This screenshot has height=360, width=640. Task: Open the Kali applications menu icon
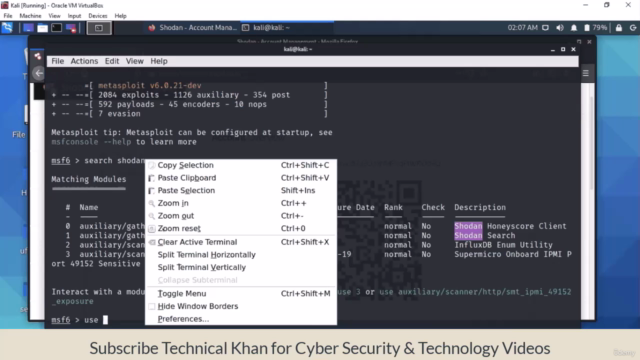tap(7, 28)
